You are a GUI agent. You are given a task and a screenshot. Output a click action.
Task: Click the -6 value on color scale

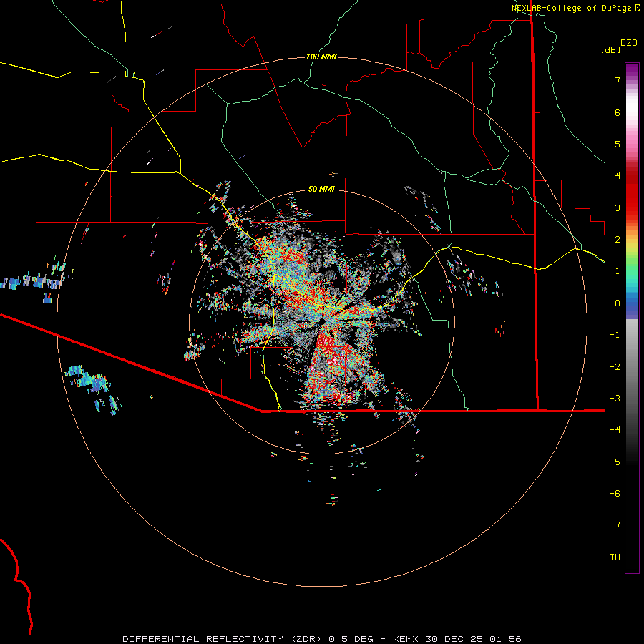(x=615, y=494)
